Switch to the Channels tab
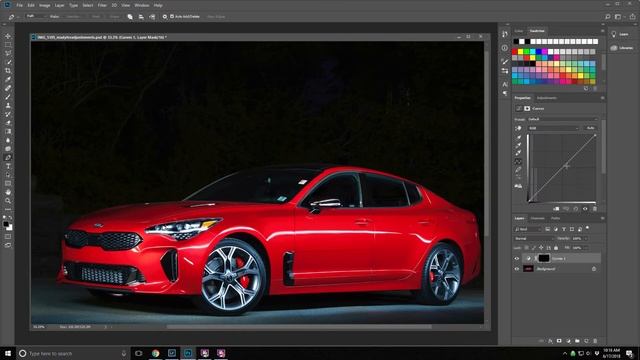 538,218
